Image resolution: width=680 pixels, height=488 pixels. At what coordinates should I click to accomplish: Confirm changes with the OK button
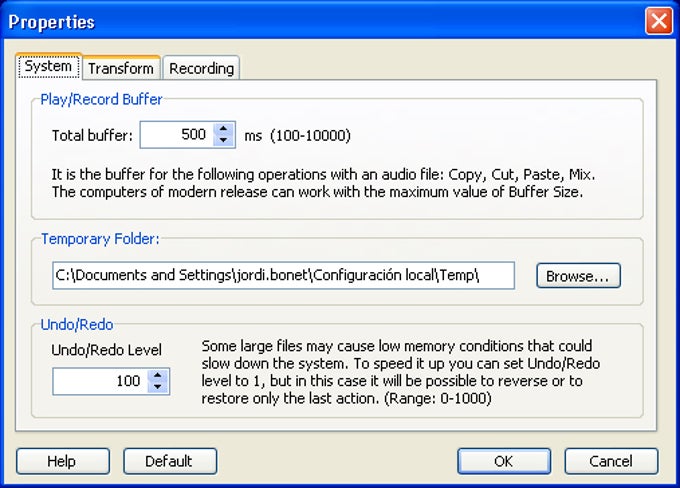pyautogui.click(x=504, y=461)
